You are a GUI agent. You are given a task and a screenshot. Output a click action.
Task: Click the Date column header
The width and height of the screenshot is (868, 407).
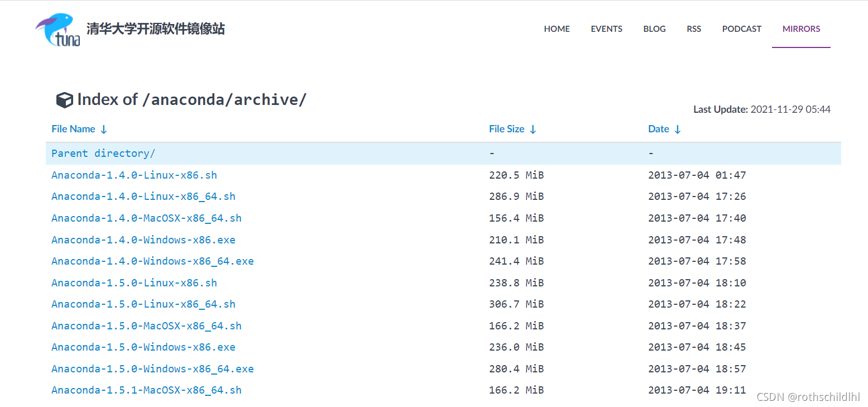tap(659, 129)
